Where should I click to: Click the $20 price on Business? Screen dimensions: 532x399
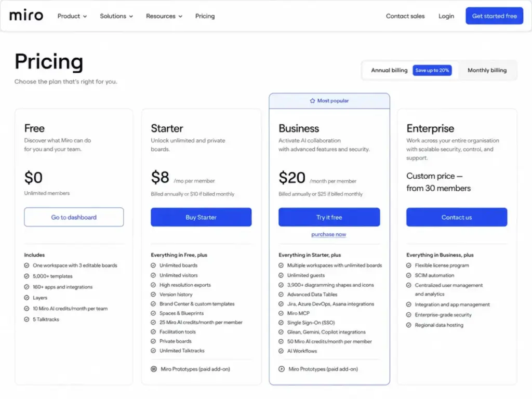292,178
